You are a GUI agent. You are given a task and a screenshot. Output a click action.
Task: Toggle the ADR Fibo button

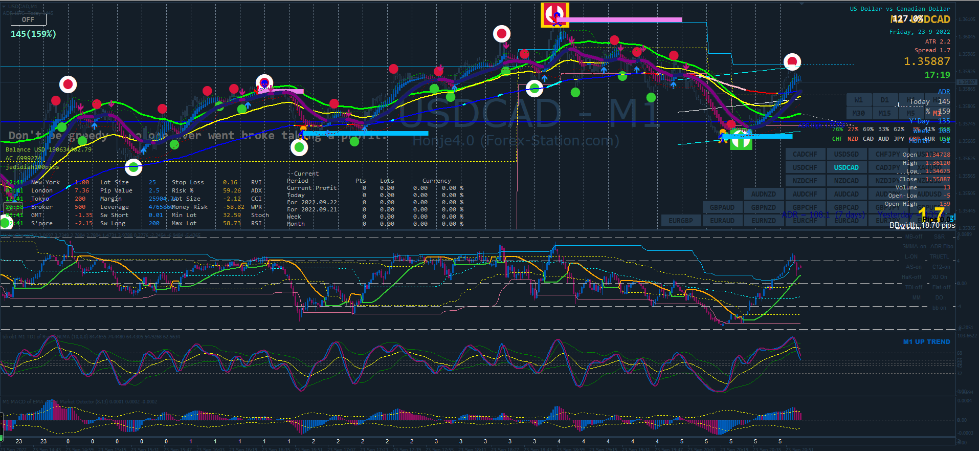coord(942,246)
